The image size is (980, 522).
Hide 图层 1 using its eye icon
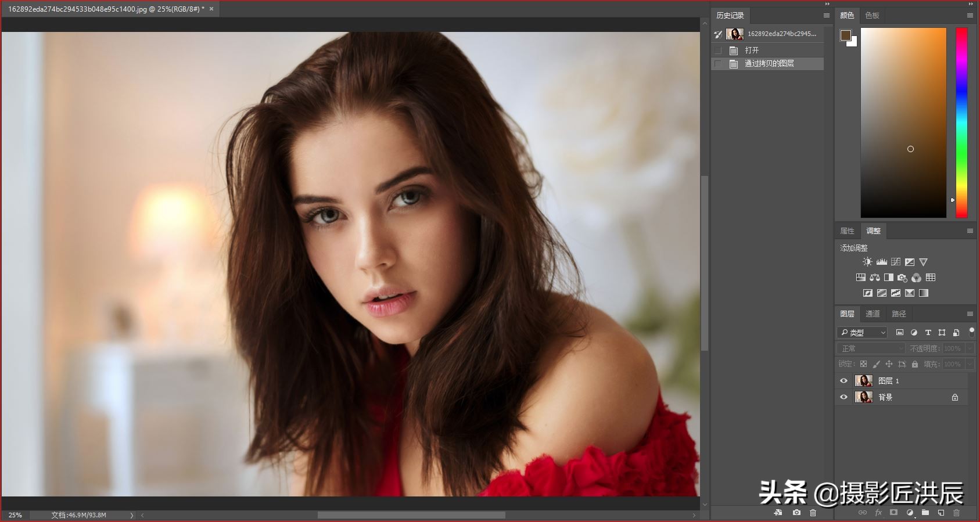tap(844, 381)
